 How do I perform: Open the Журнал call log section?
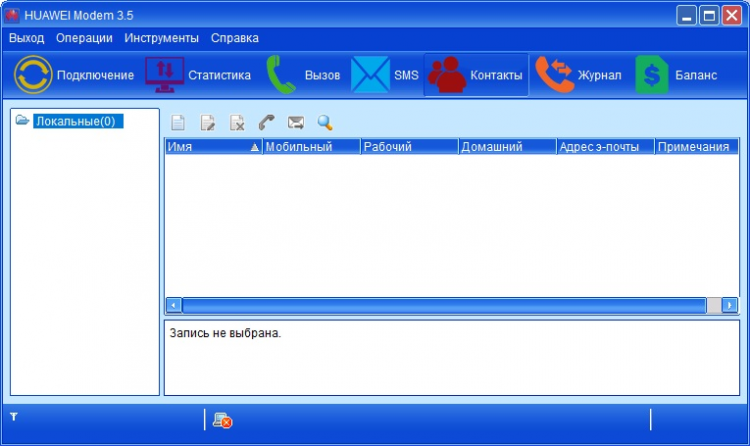(578, 75)
